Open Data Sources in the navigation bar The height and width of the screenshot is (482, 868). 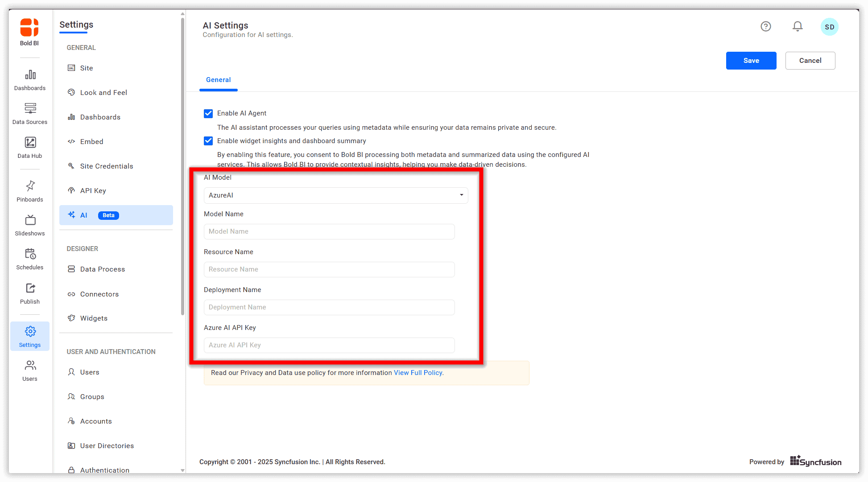click(x=30, y=114)
